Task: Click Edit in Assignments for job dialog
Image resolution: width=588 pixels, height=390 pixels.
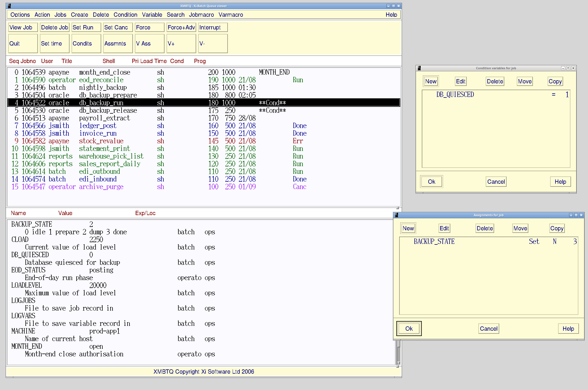Action: 444,228
